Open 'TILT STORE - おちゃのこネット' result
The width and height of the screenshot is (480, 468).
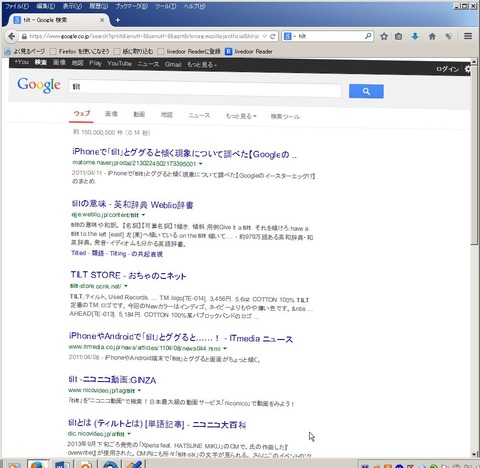coord(128,275)
